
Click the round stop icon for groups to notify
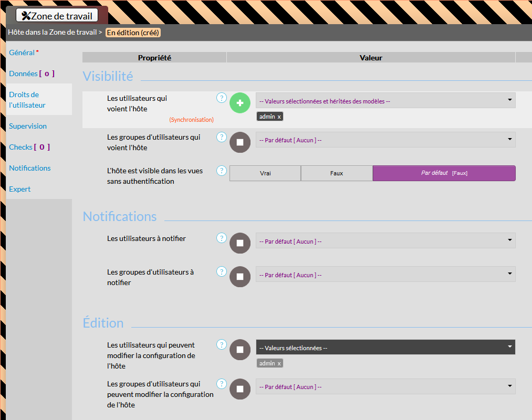click(x=240, y=277)
